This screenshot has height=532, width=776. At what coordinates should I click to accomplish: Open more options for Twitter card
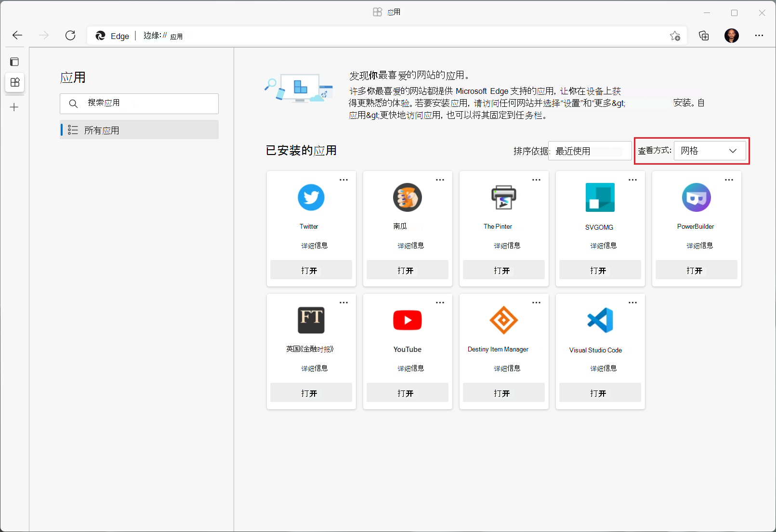pos(344,180)
